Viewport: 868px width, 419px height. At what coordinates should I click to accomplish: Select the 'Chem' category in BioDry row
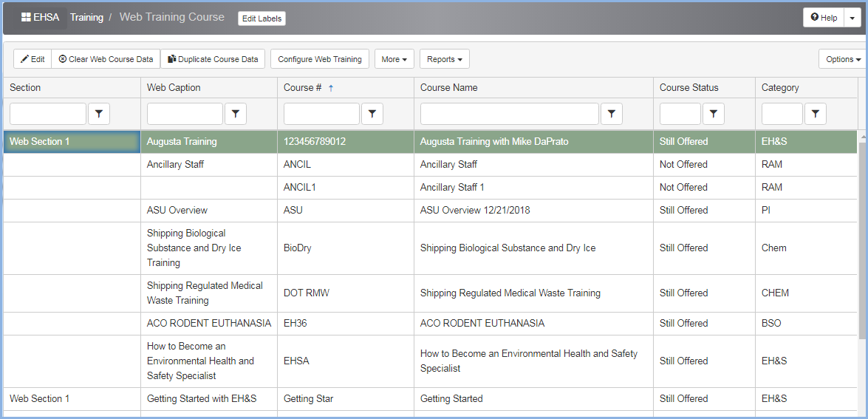tap(806, 248)
